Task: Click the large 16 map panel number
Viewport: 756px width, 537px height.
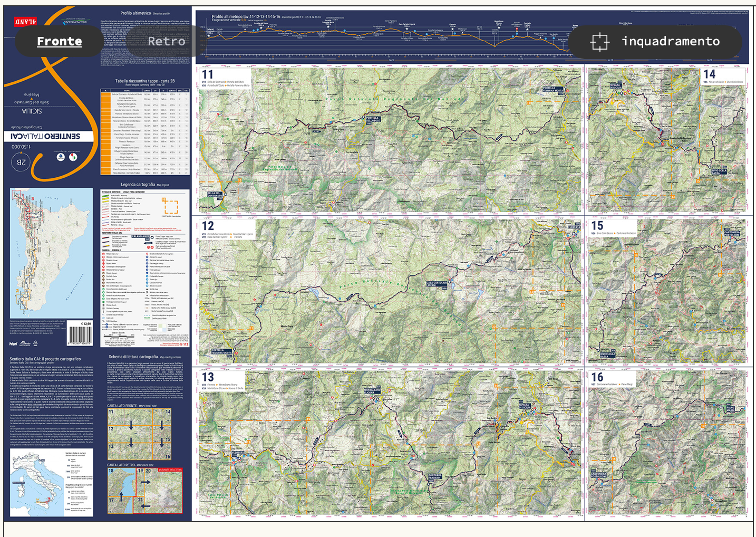Action: [x=597, y=377]
